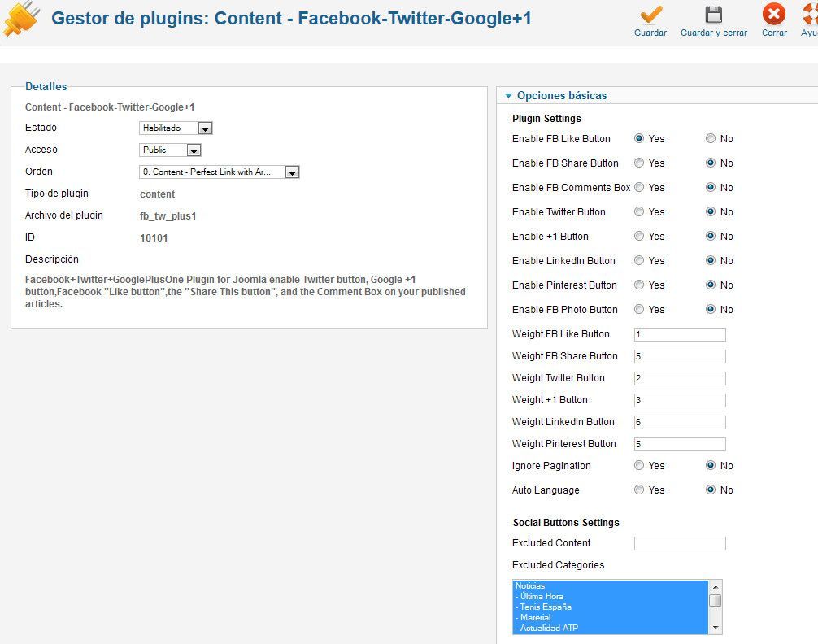Enable LinkedIn Button by choosing Yes
Screen dimensions: 818x644
point(639,260)
